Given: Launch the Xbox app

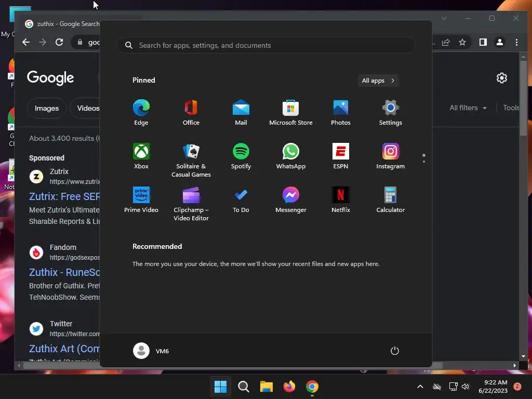Looking at the screenshot, I should (141, 156).
